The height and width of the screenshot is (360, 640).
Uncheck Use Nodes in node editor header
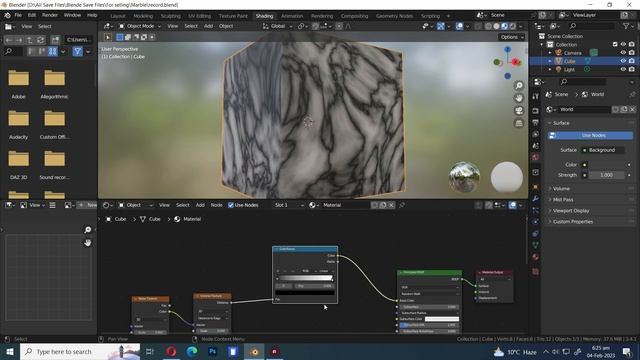[x=231, y=205]
